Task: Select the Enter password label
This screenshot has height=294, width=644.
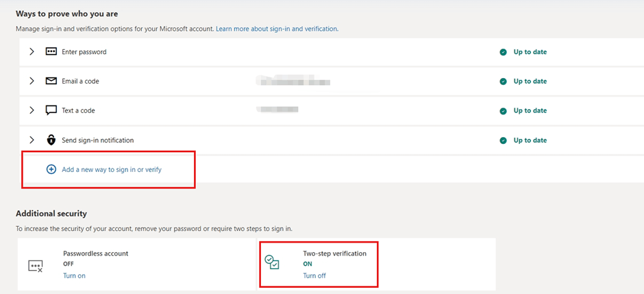Action: (84, 52)
